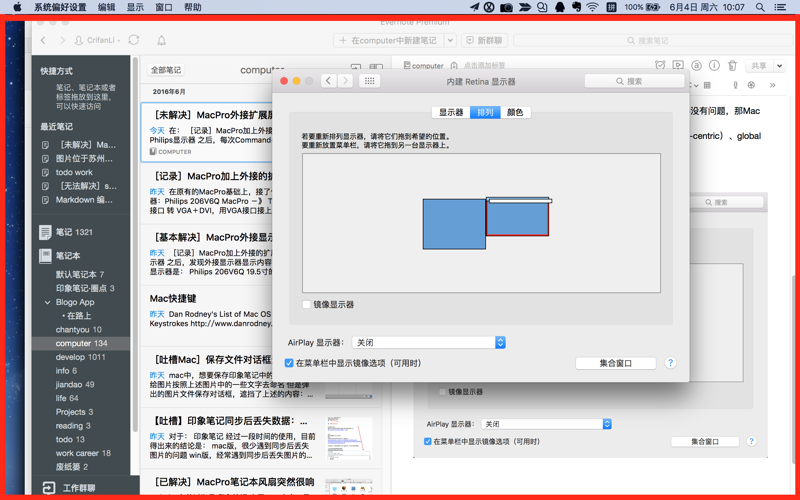
Task: Open the Evernote elephant menu bar icon
Action: pyautogui.click(x=576, y=7)
